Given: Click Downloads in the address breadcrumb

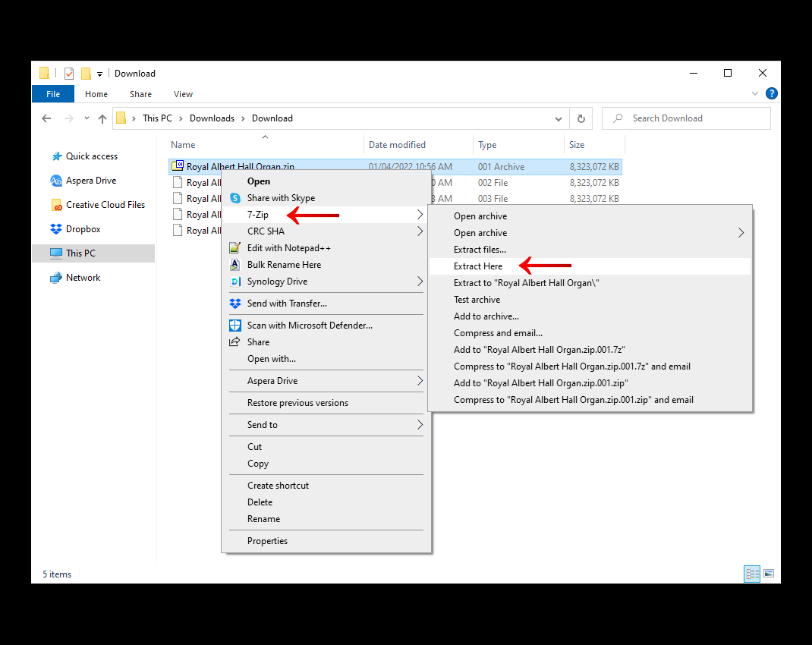Looking at the screenshot, I should (x=212, y=118).
